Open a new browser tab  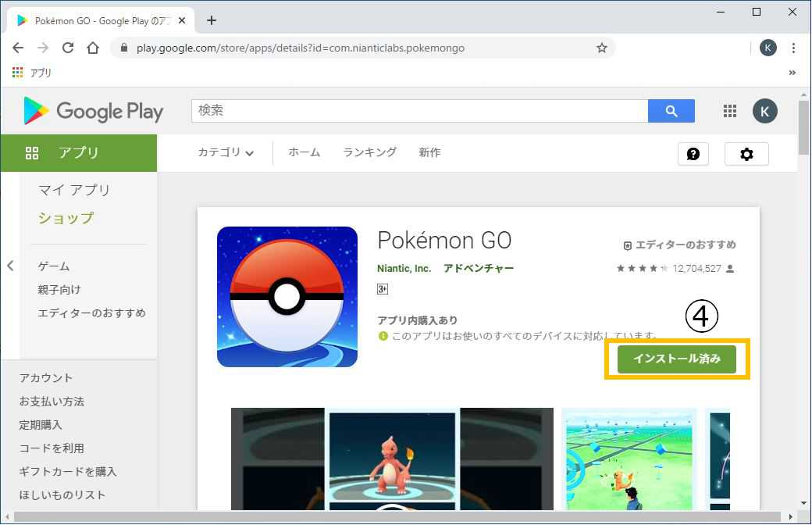pos(212,20)
